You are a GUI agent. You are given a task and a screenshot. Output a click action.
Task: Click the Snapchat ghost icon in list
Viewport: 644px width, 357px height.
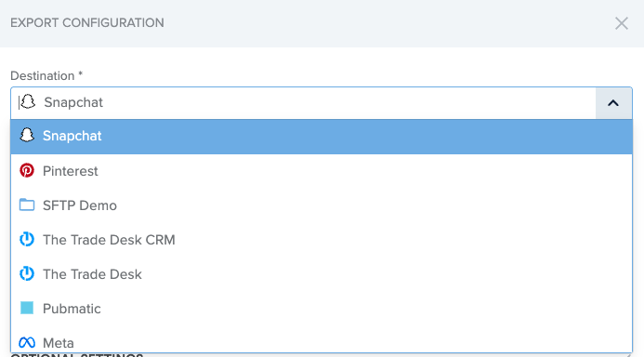pos(27,135)
